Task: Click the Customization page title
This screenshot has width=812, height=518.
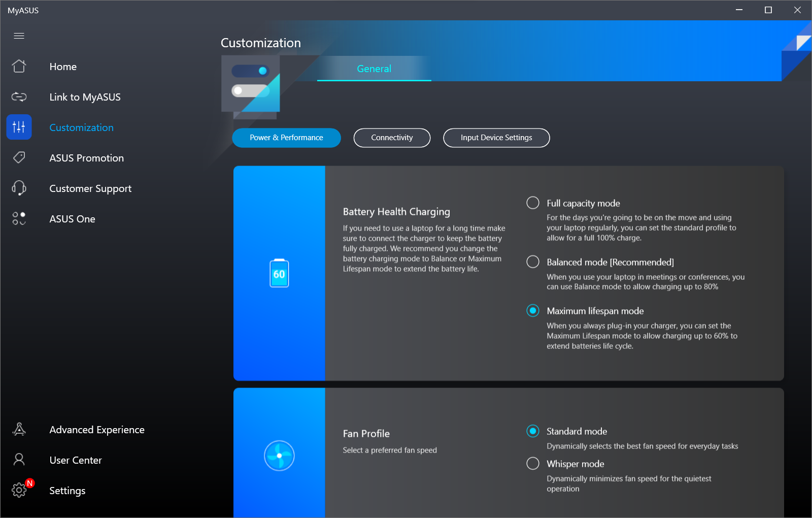Action: point(261,43)
